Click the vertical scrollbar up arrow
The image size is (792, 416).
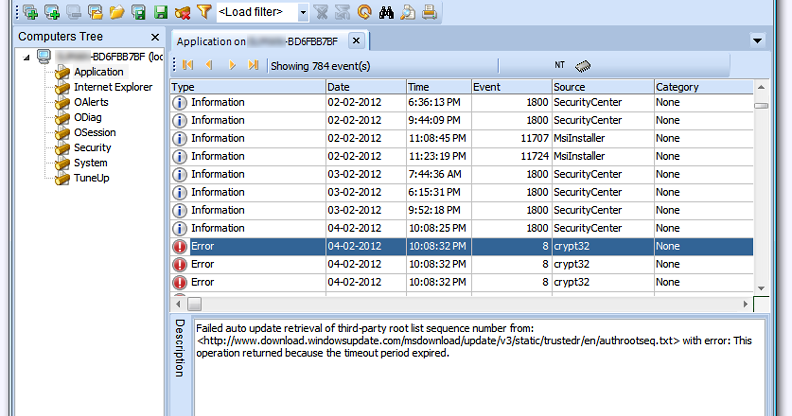[761, 87]
